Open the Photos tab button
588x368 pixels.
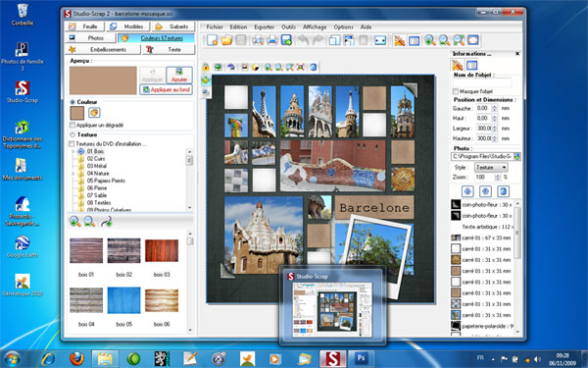(90, 38)
